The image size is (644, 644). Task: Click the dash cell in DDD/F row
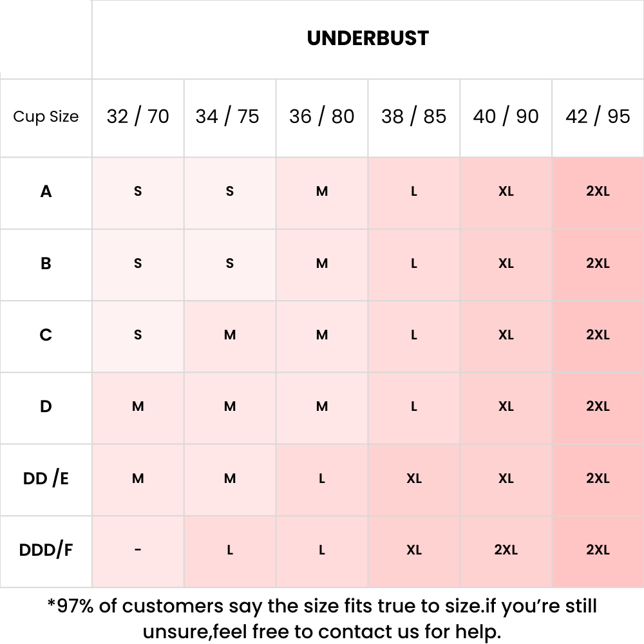pos(138,551)
